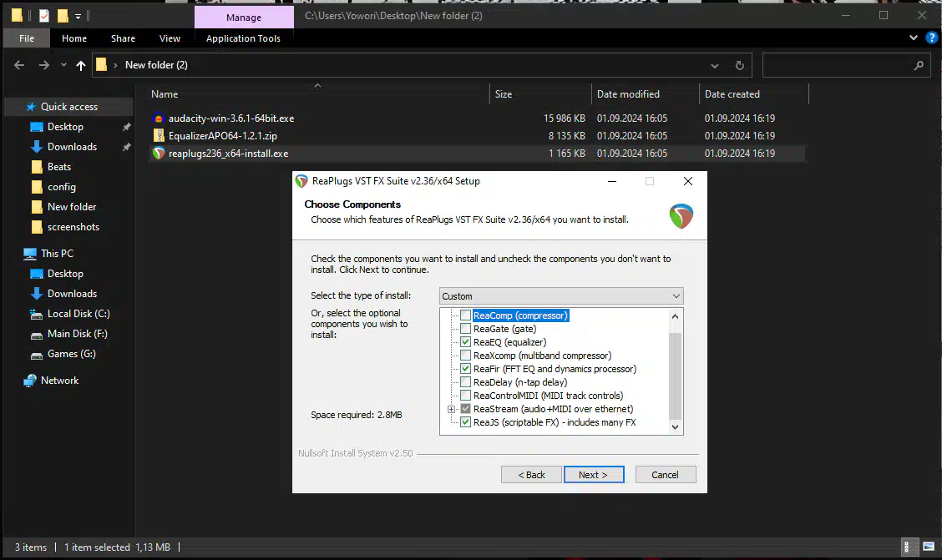Go back using the Explorer back arrow
Viewport: 942px width, 560px height.
coord(19,65)
